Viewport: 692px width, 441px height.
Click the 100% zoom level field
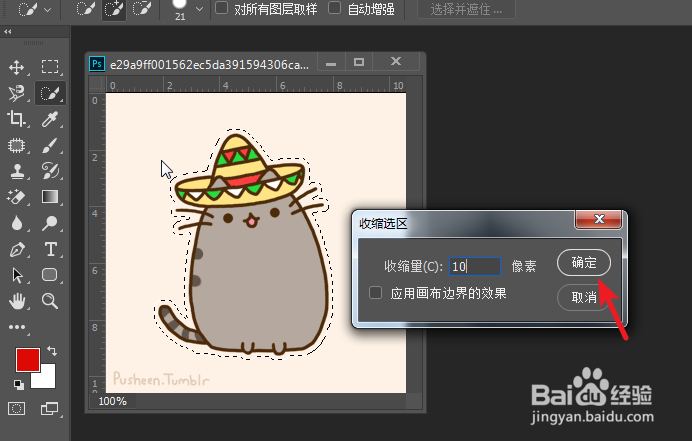(113, 401)
